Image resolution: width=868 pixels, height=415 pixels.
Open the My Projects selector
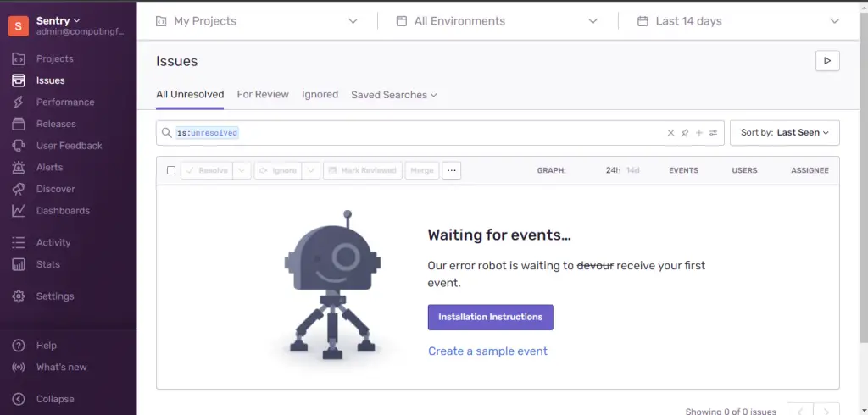pyautogui.click(x=257, y=21)
